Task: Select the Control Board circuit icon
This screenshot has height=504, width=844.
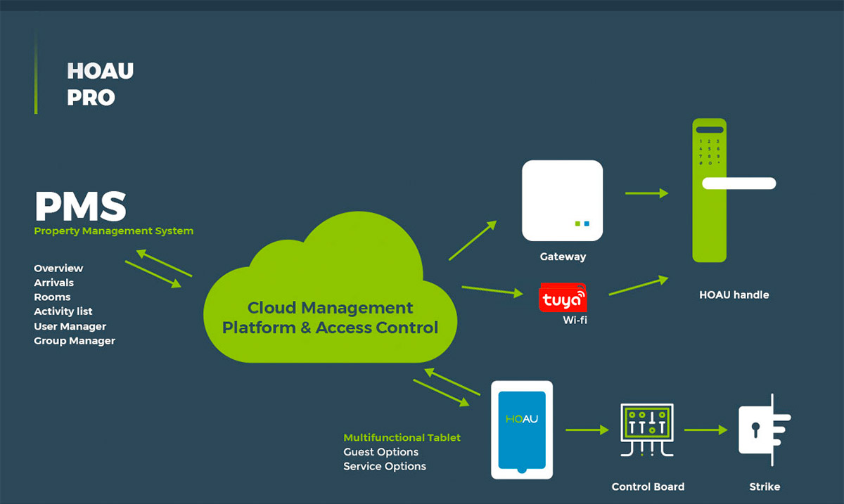Action: pos(646,430)
